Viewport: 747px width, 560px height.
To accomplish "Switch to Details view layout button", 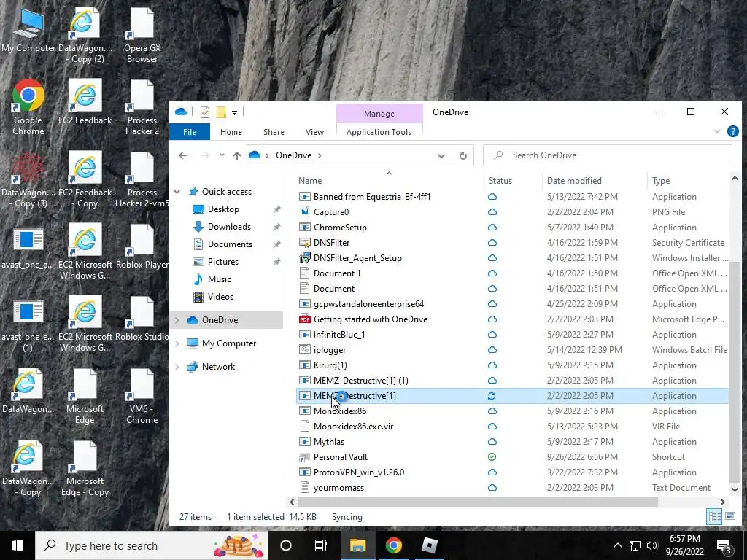I will pos(714,516).
